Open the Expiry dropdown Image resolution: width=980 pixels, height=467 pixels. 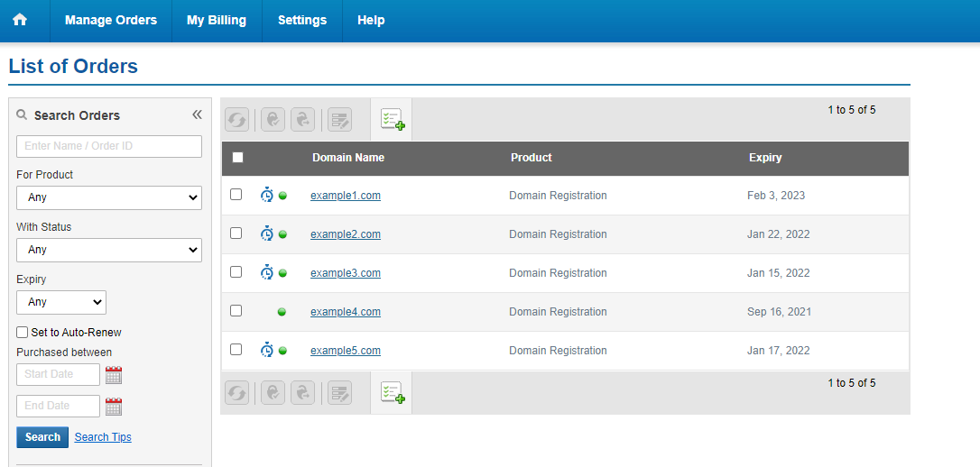(x=61, y=302)
